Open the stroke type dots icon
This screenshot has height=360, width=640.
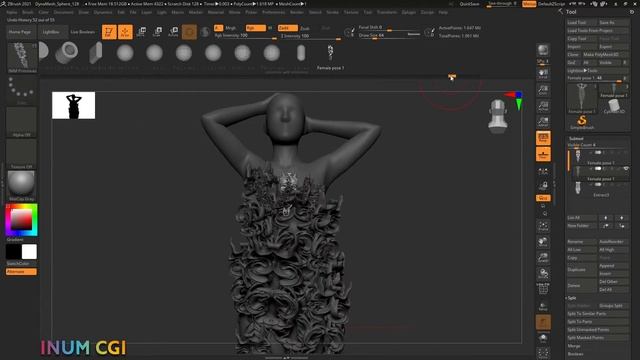pyautogui.click(x=21, y=91)
